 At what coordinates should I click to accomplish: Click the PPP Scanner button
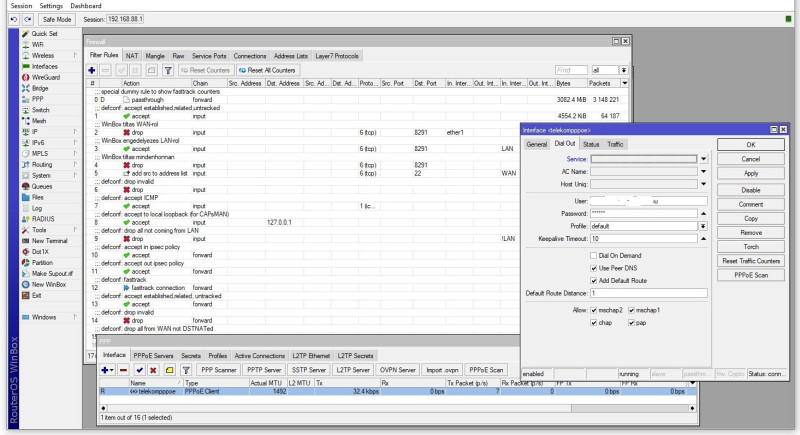[x=219, y=370]
